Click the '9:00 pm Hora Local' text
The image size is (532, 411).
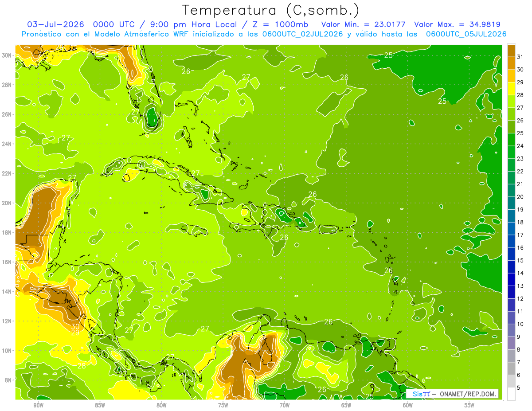193,24
